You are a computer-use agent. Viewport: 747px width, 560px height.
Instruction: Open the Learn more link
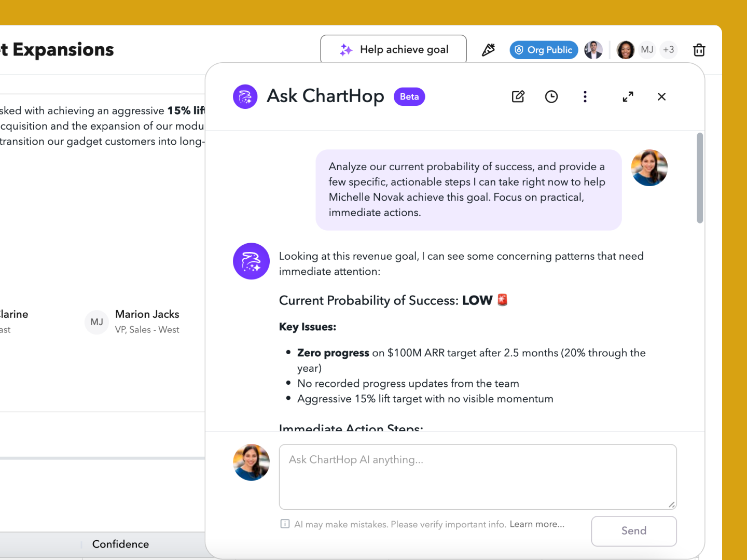pyautogui.click(x=537, y=524)
